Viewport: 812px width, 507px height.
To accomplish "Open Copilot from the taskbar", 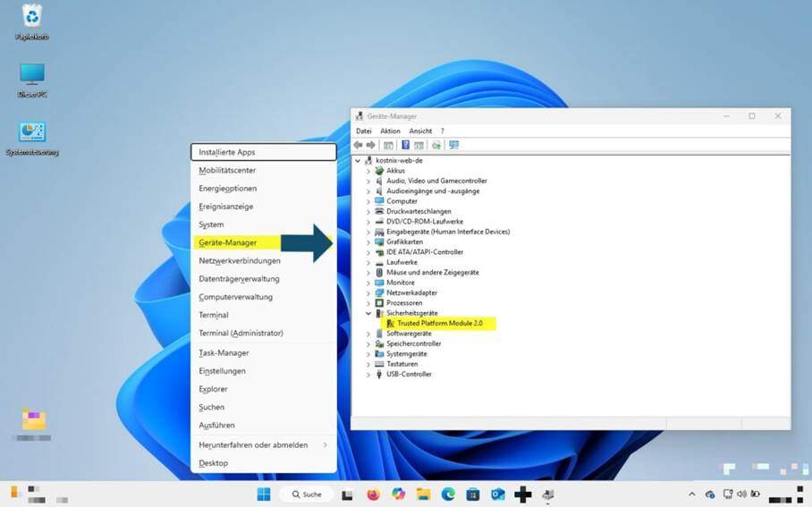I will click(398, 494).
